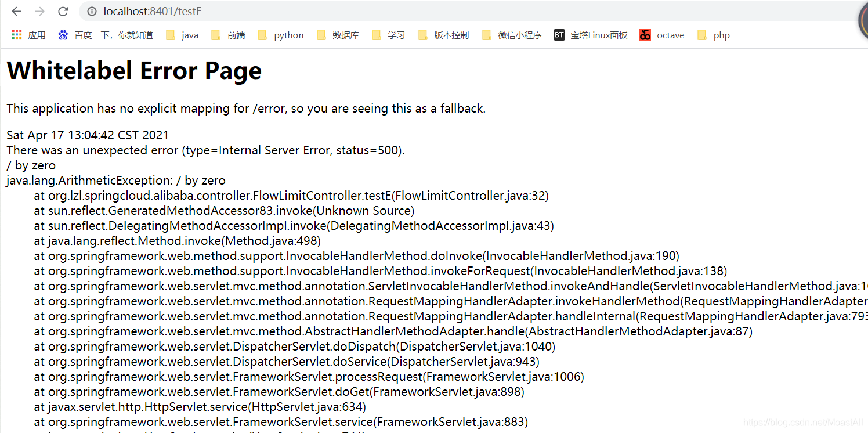868x433 pixels.
Task: Click the address bar URL localhost:8401/testE
Action: click(153, 11)
